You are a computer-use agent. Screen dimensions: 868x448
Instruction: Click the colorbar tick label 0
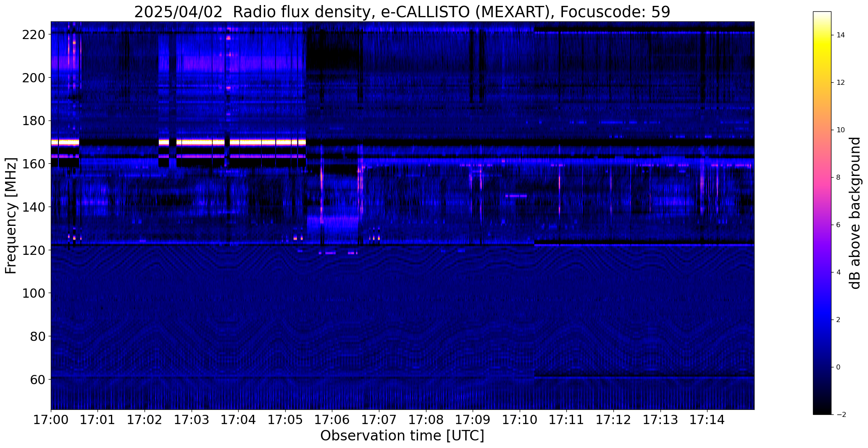click(x=839, y=367)
